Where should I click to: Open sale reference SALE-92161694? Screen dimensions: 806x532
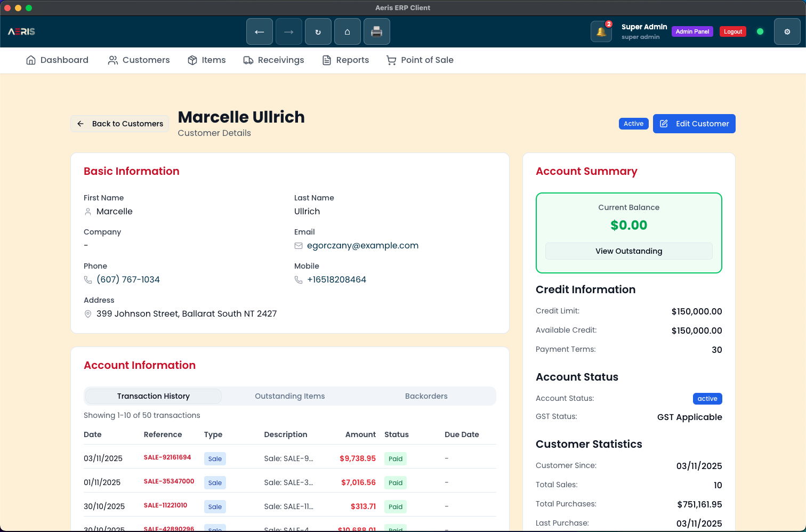(x=167, y=457)
